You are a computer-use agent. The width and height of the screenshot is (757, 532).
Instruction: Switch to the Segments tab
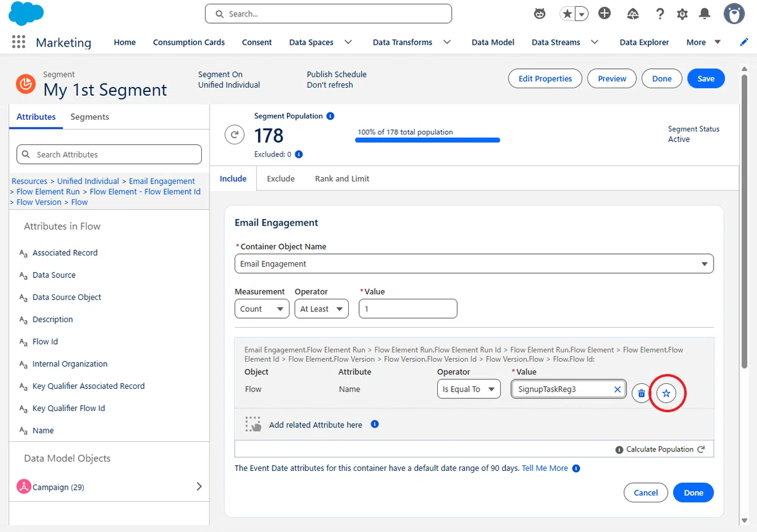tap(90, 117)
